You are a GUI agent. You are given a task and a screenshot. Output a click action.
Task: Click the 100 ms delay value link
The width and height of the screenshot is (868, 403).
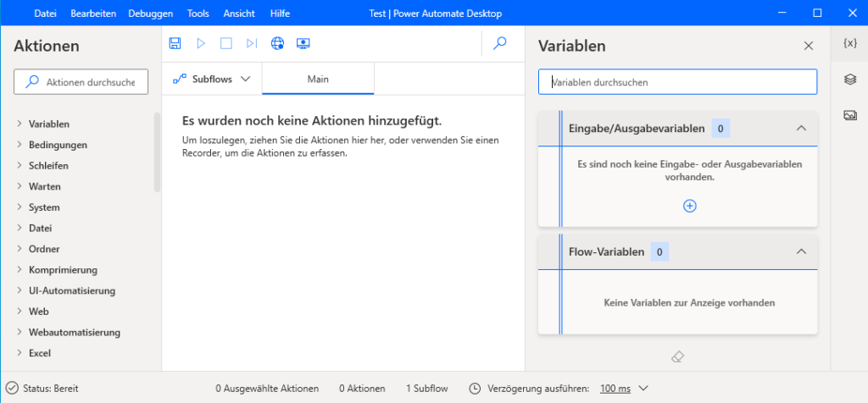(x=615, y=389)
